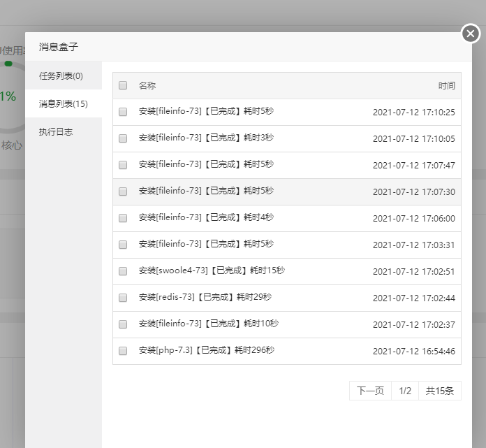Close the 消息盒子 dialog with the X icon
Viewport: 486px width, 448px height.
(471, 34)
